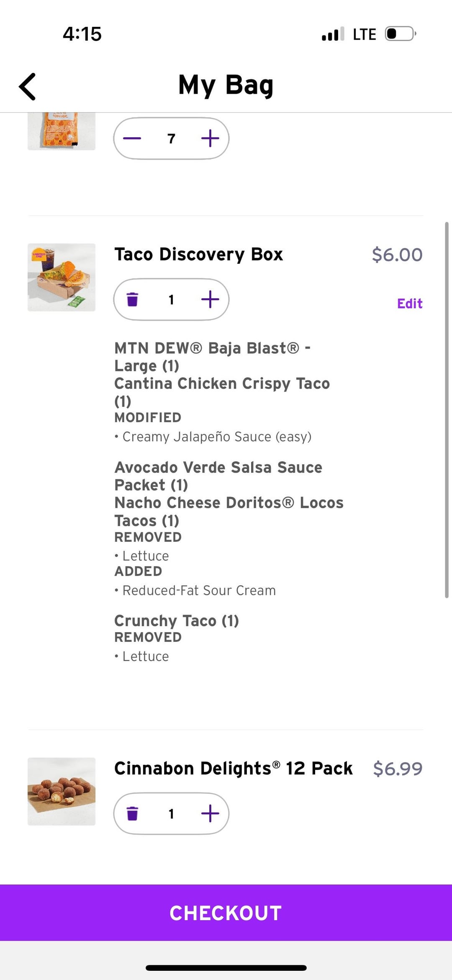Tap the Cinnabon Delights 12 Pack title
The image size is (452, 980).
pyautogui.click(x=233, y=769)
